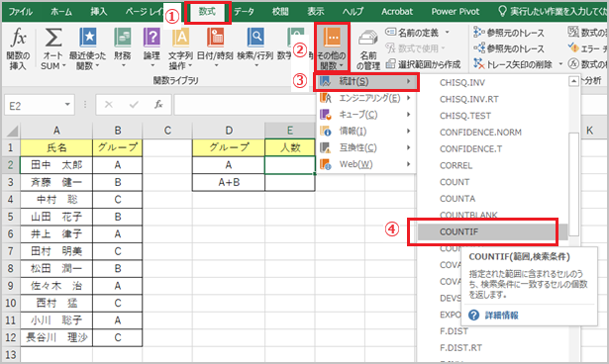This screenshot has width=609, height=364.
Task: Open the 財務 function library icon
Action: tap(123, 38)
